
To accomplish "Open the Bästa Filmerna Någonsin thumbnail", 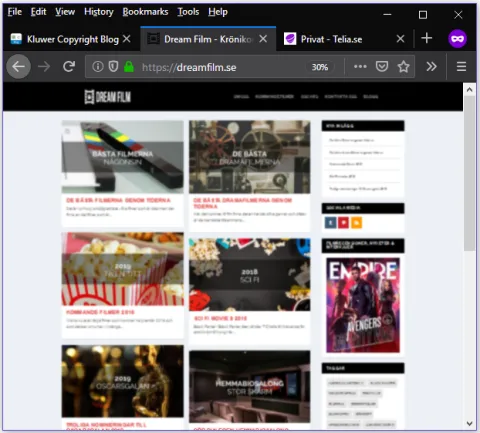I will coord(122,157).
